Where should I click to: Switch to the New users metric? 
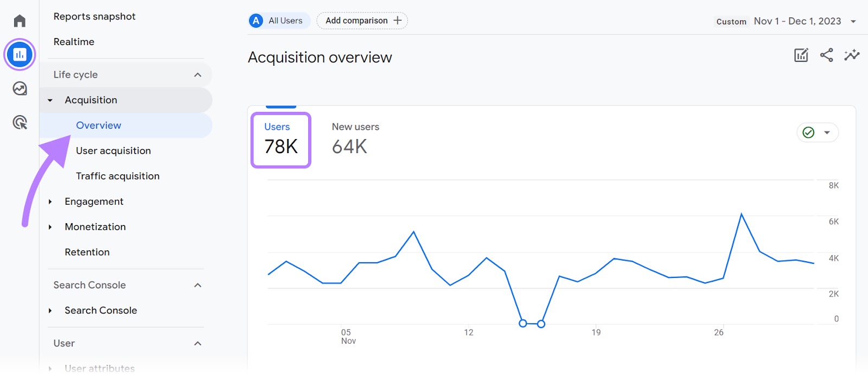[355, 140]
